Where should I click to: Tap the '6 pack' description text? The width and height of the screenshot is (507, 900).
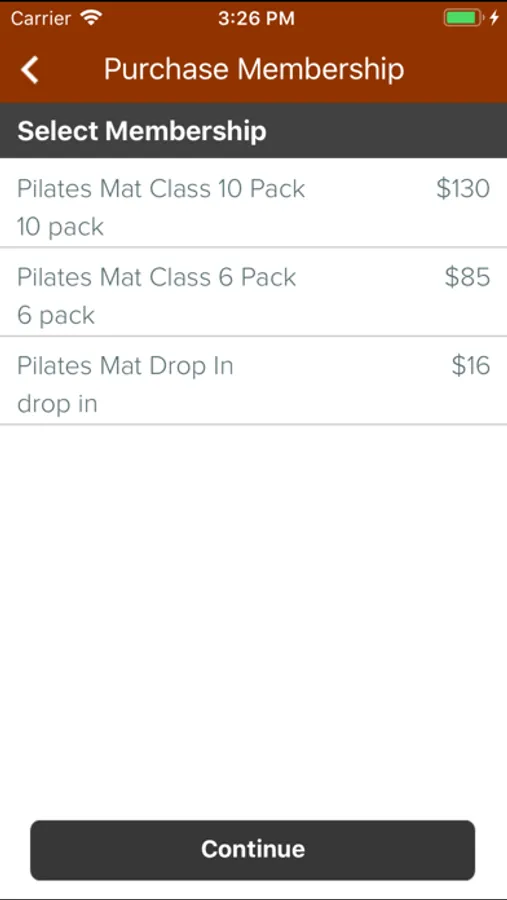56,316
